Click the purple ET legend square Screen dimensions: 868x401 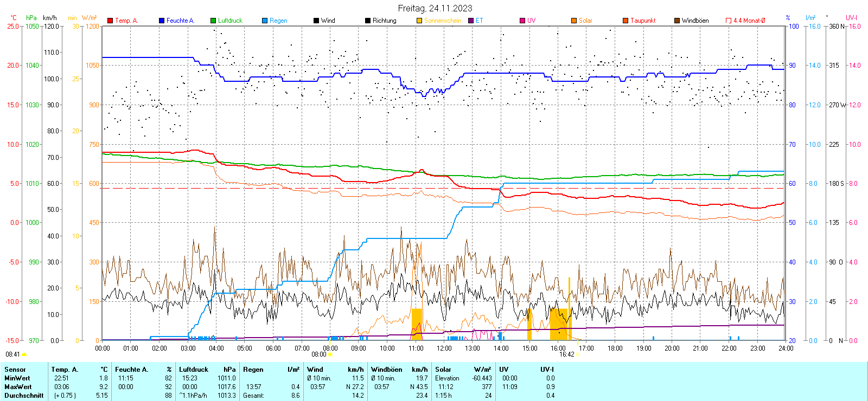(x=471, y=21)
